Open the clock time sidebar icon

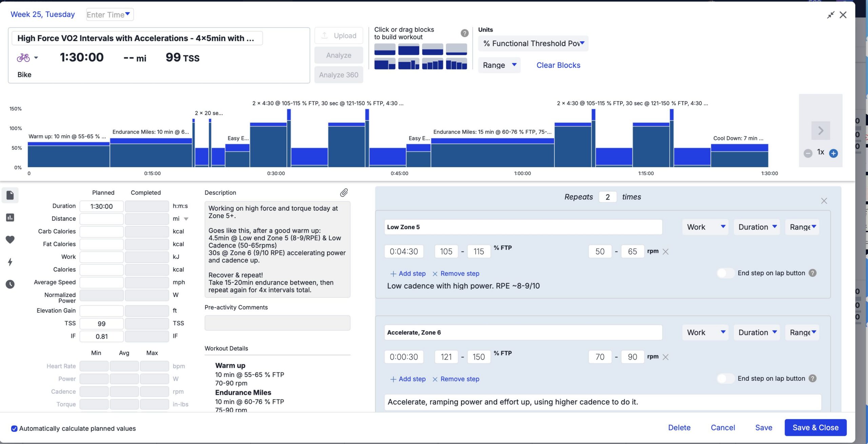click(10, 284)
